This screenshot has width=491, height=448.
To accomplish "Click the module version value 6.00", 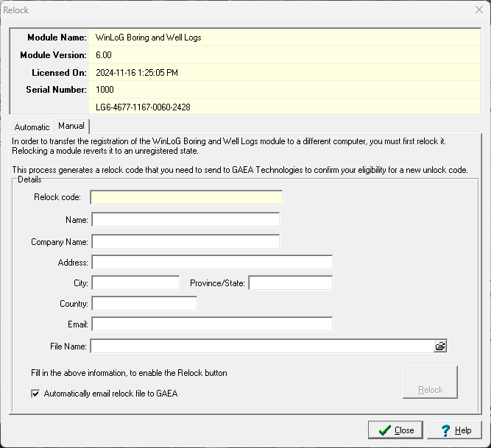I will [104, 55].
